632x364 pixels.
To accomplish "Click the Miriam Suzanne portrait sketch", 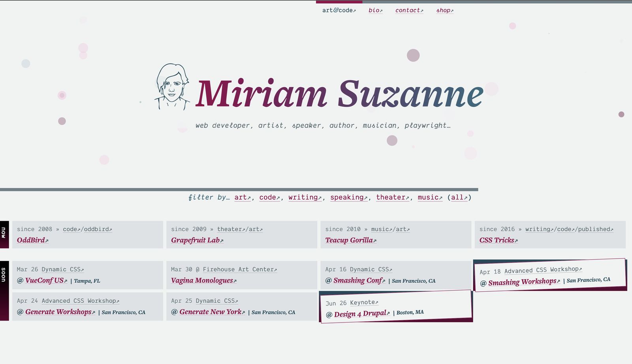I will coord(171,87).
